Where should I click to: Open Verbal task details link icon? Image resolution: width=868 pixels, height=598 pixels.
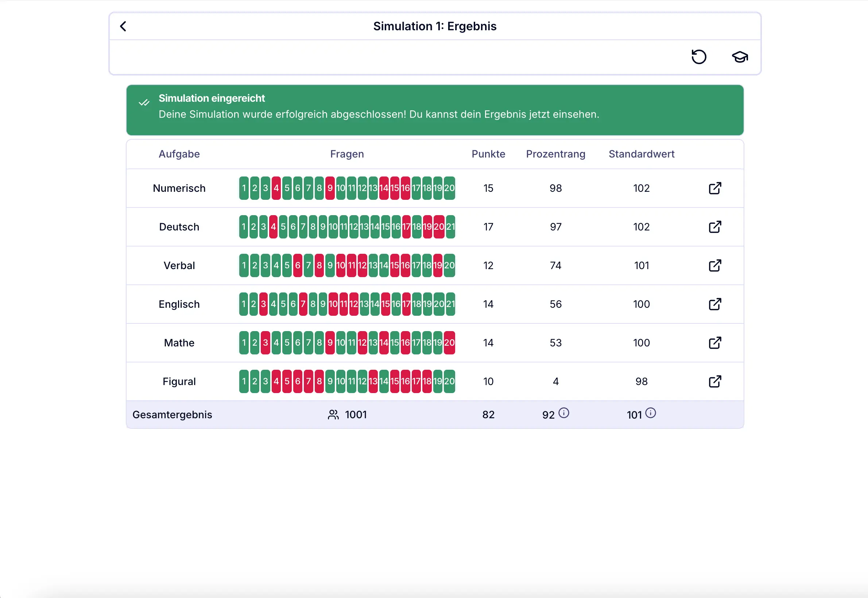point(715,265)
